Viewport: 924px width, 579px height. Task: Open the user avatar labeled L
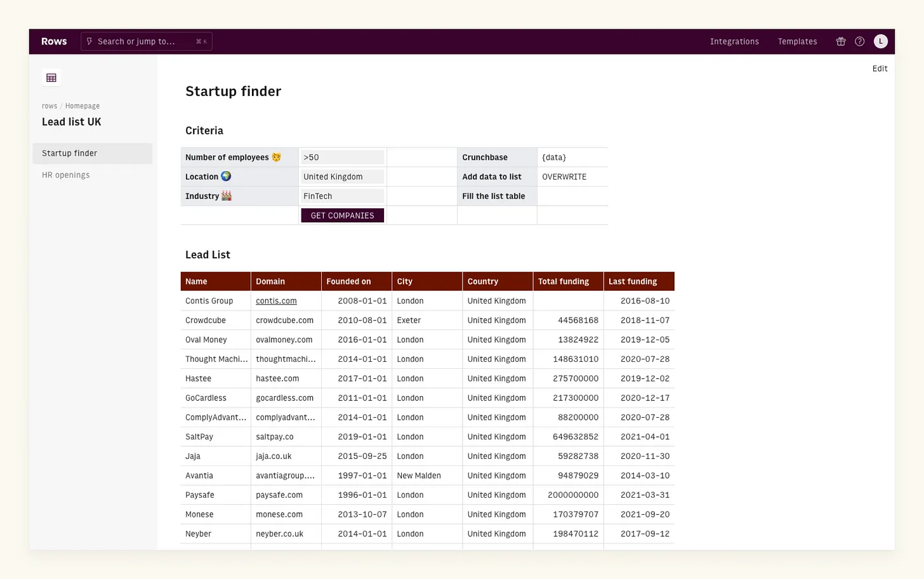pos(881,41)
